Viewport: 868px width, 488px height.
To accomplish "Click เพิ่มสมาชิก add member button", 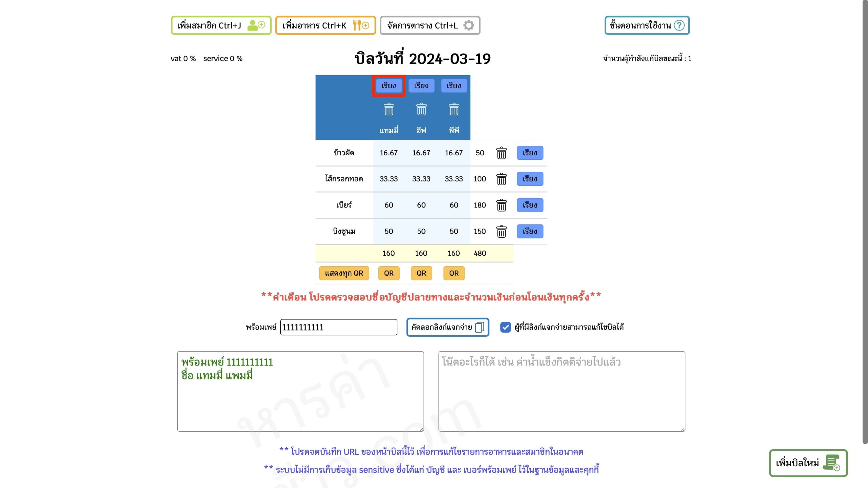I will [221, 25].
